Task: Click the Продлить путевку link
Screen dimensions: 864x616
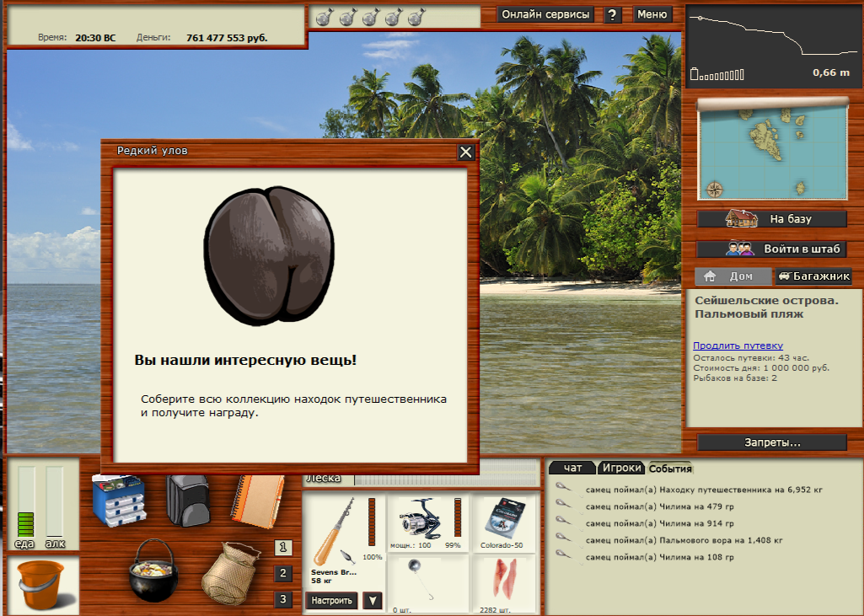Action: (x=738, y=345)
